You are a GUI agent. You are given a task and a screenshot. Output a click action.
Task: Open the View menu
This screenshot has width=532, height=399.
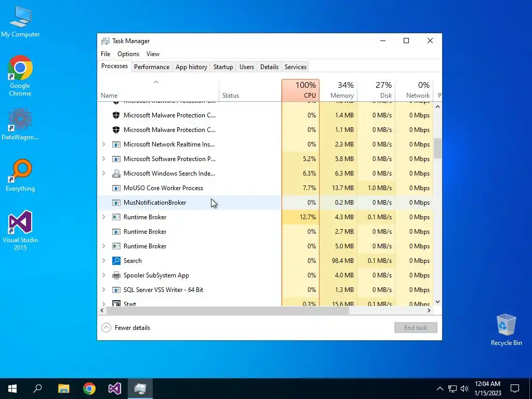(153, 54)
